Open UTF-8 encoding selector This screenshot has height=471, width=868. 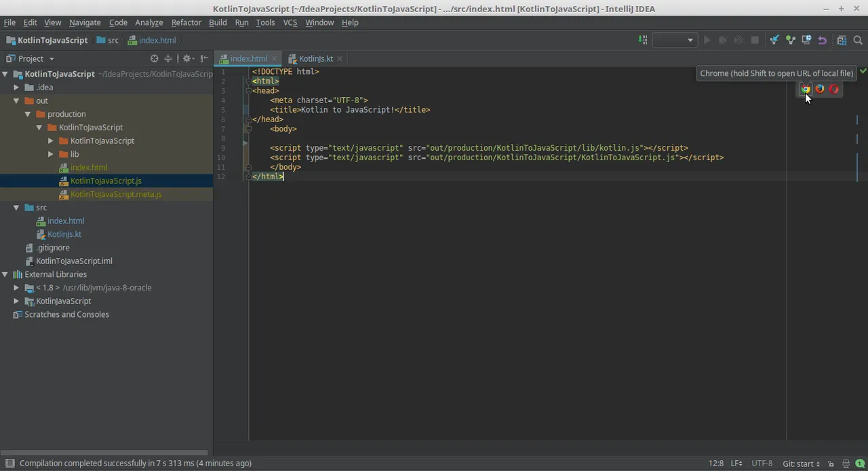[x=762, y=463]
